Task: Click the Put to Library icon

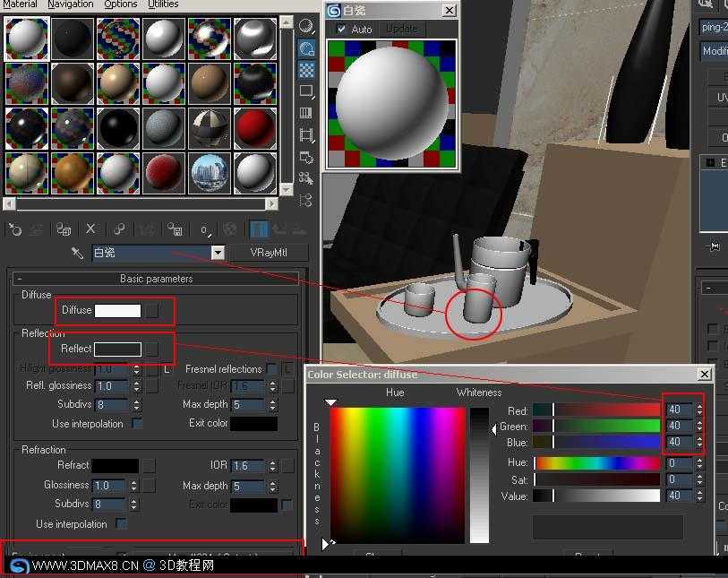Action: (x=176, y=229)
